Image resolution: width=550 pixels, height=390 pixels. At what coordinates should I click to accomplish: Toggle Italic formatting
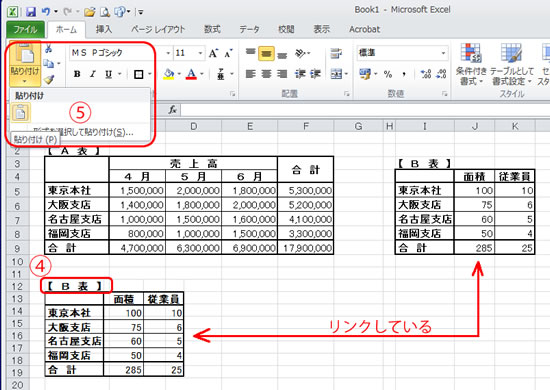[x=93, y=74]
